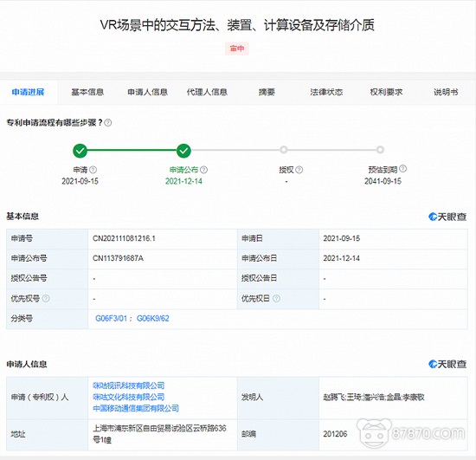Image resolution: width=476 pixels, height=460 pixels.
Task: Select the 摘要 tab
Action: pos(267,92)
